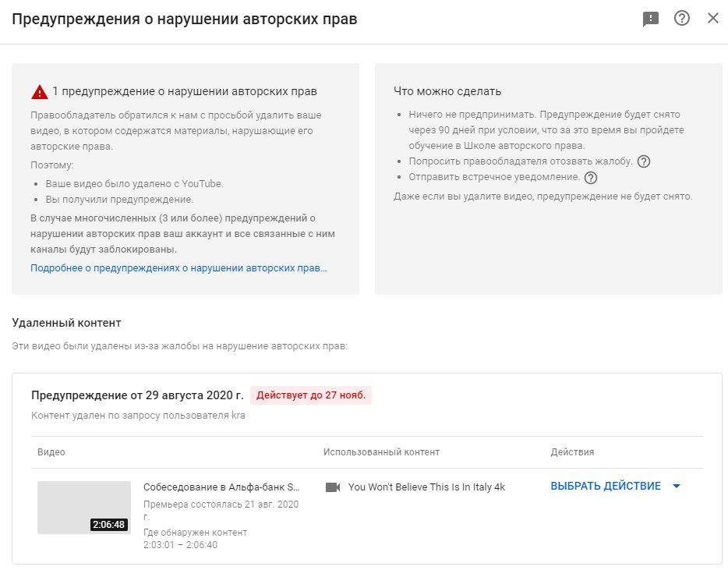
Task: Click "You Won't Believe This Is In Italy 4k"
Action: tap(426, 487)
